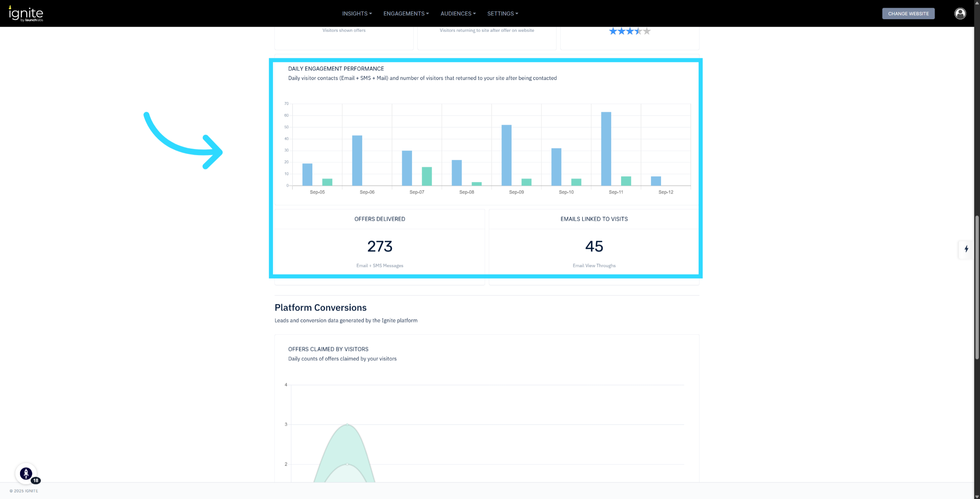The height and width of the screenshot is (499, 980).
Task: Click the 2025 IGNITE footer text
Action: pyautogui.click(x=24, y=491)
